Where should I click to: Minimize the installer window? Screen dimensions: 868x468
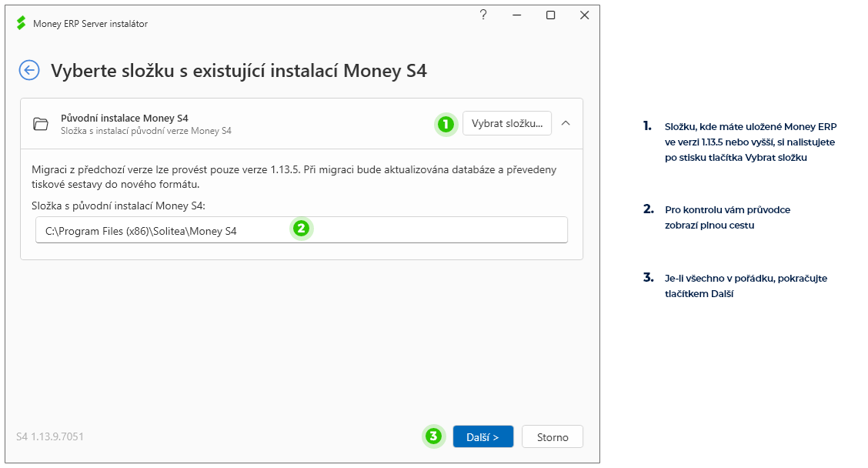[x=517, y=15]
